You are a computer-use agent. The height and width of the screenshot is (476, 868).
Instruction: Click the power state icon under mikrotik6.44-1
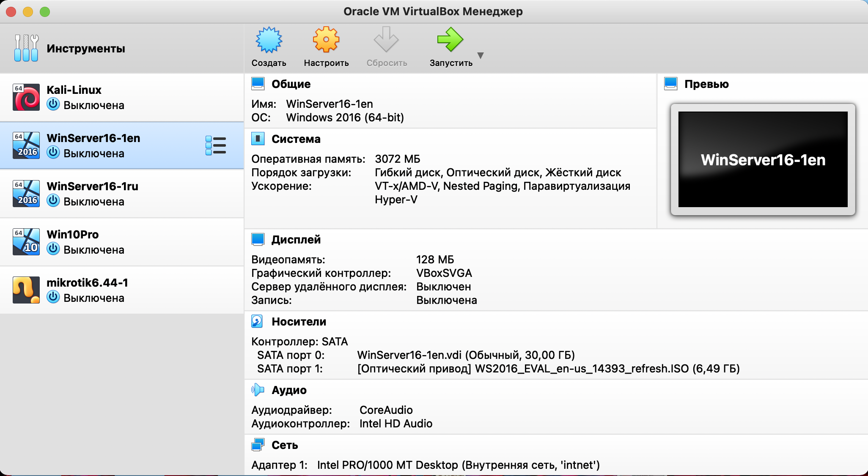[53, 297]
